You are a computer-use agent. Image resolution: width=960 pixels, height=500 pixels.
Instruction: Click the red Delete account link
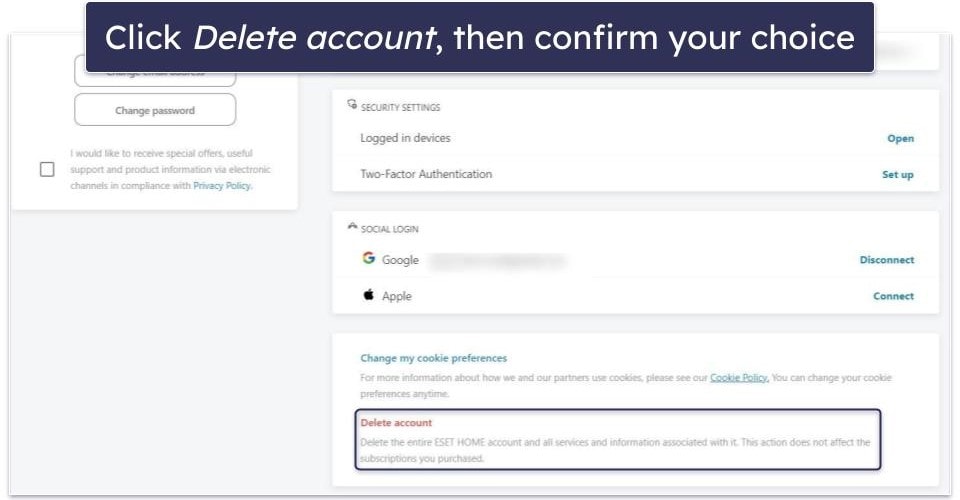click(x=396, y=422)
